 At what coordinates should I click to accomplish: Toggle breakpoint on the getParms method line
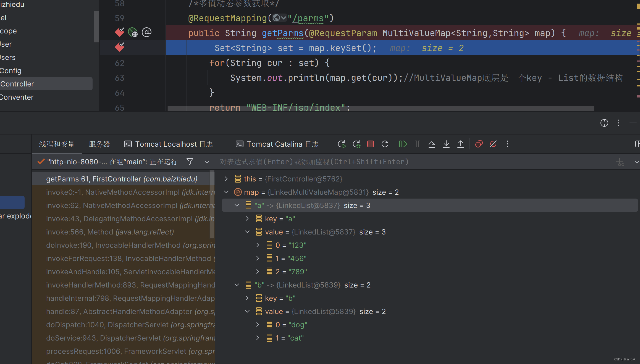119,33
